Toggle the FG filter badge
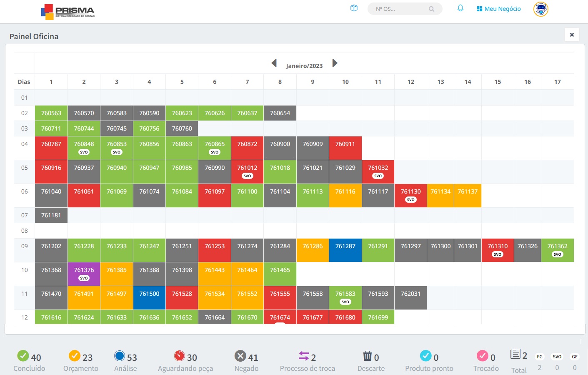This screenshot has width=588, height=375. point(540,357)
